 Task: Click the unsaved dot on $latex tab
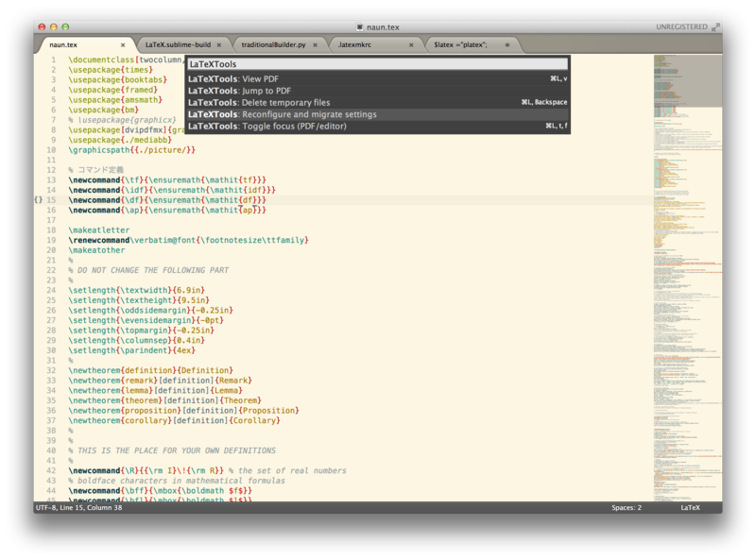(x=507, y=44)
